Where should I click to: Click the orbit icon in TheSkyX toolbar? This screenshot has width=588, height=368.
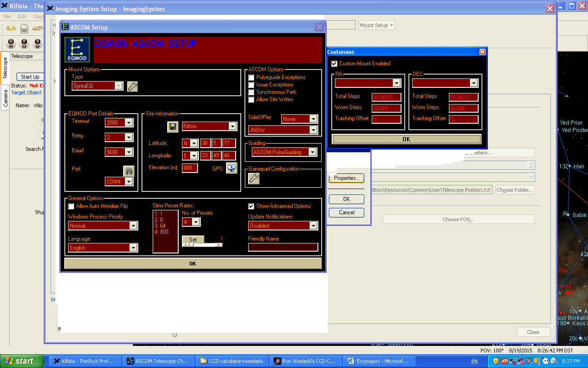click(38, 29)
